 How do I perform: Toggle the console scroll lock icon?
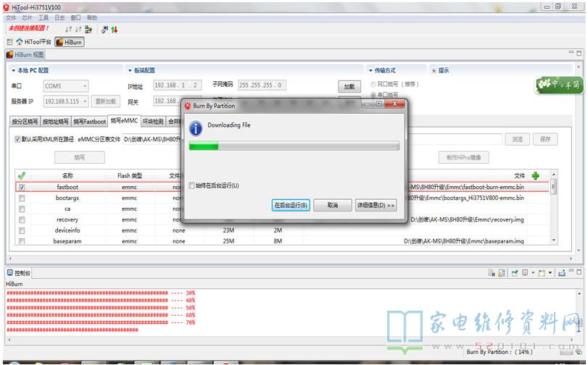[502, 273]
